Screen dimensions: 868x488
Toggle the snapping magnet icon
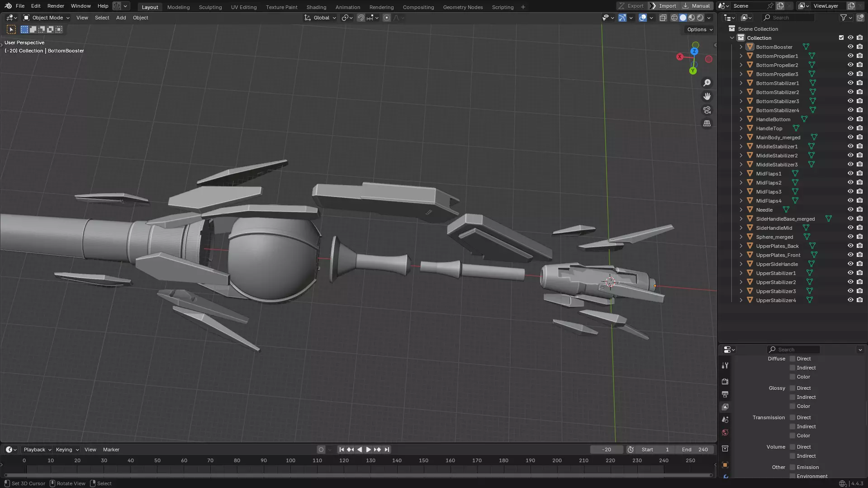361,18
